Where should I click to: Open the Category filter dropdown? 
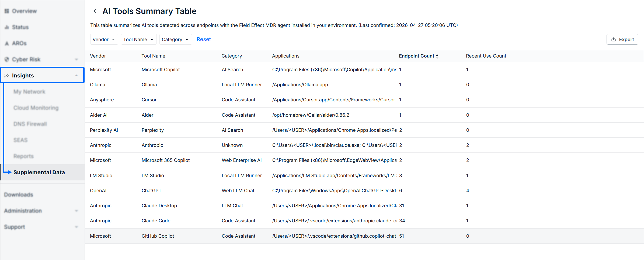[175, 40]
